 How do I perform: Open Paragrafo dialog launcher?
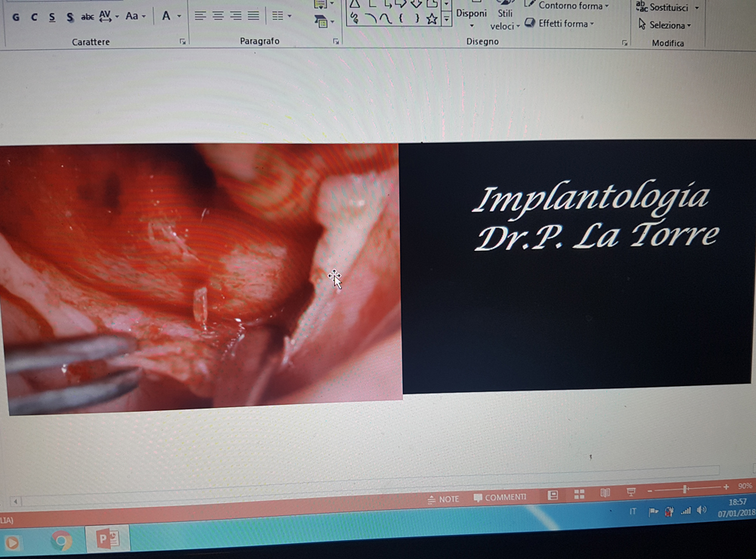336,42
